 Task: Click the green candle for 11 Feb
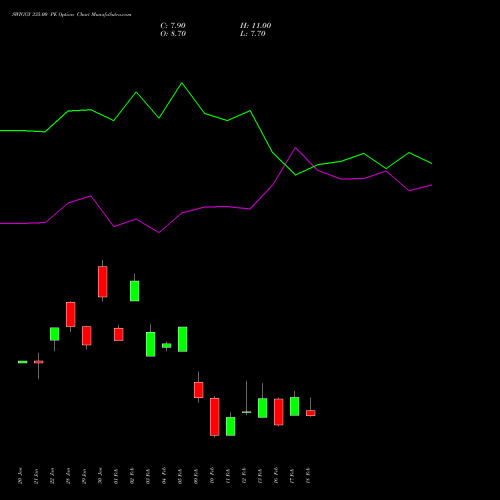[231, 426]
